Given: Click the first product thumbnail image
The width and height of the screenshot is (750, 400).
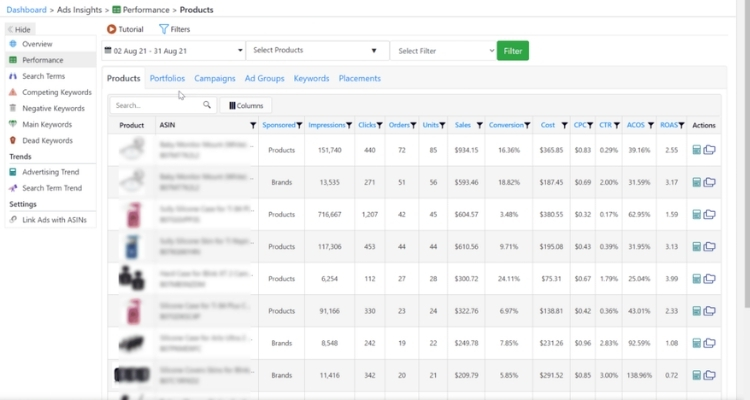Looking at the screenshot, I should pos(132,149).
